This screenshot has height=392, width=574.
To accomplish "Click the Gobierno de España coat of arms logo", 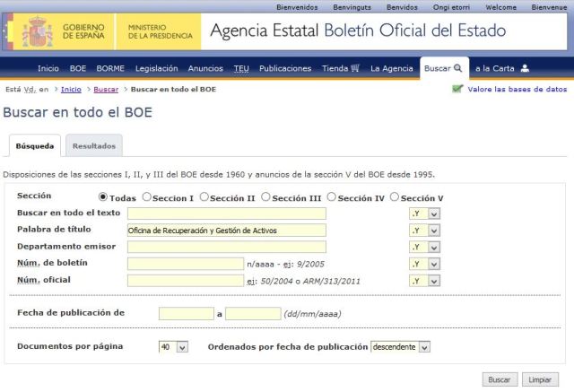I will tap(39, 32).
